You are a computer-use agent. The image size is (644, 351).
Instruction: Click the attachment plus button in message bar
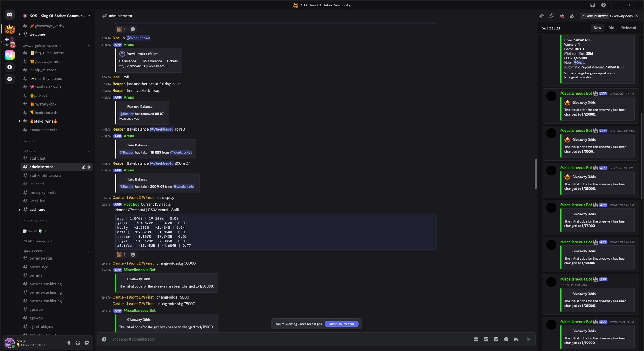(104, 339)
